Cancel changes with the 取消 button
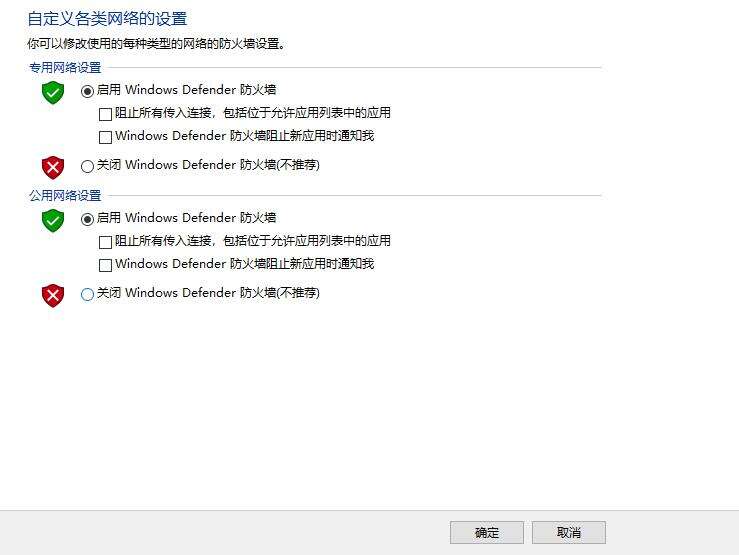This screenshot has height=555, width=739. (x=569, y=532)
